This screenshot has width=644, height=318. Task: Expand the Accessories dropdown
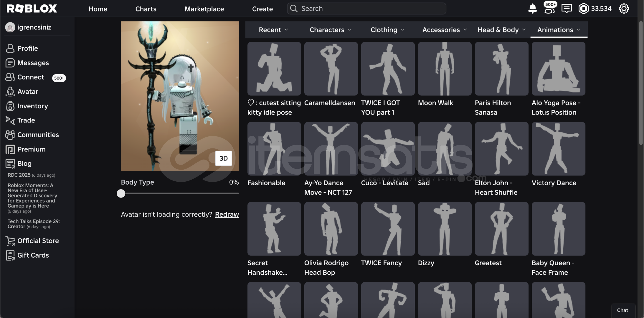445,30
